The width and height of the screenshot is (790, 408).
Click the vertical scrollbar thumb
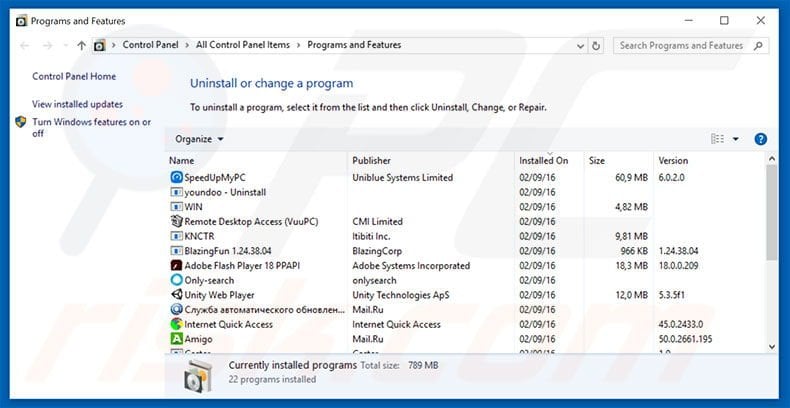[x=772, y=213]
